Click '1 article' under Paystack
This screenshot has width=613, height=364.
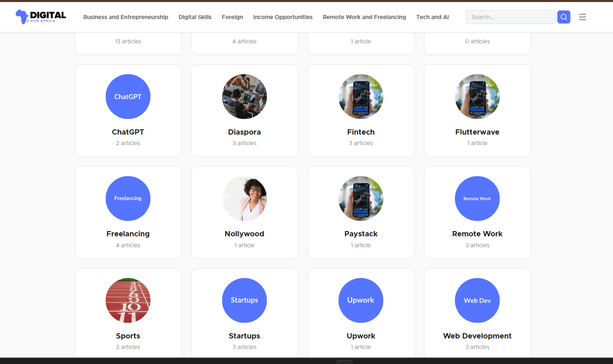(x=361, y=245)
